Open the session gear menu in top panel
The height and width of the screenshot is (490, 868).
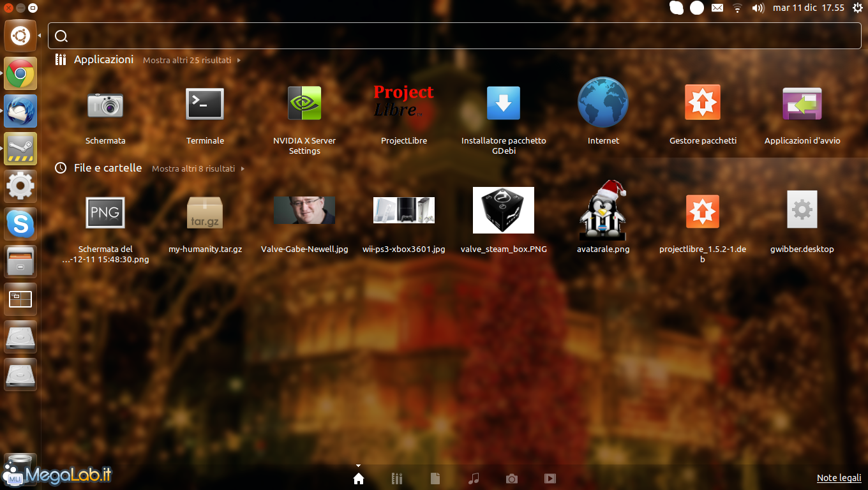857,8
